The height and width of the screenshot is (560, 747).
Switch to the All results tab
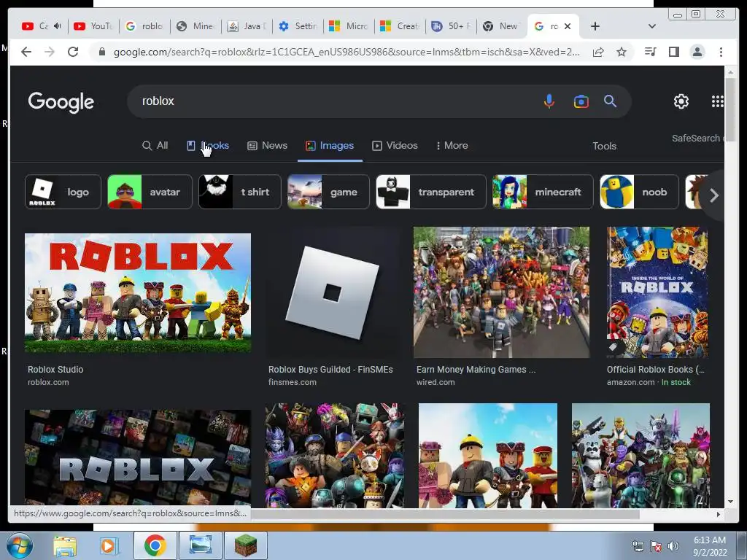coord(155,146)
